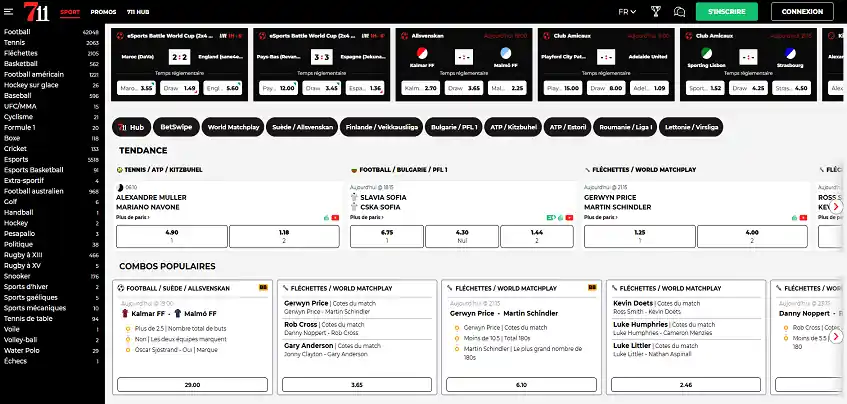
Task: Open Football in the sports sidebar
Action: (x=51, y=32)
